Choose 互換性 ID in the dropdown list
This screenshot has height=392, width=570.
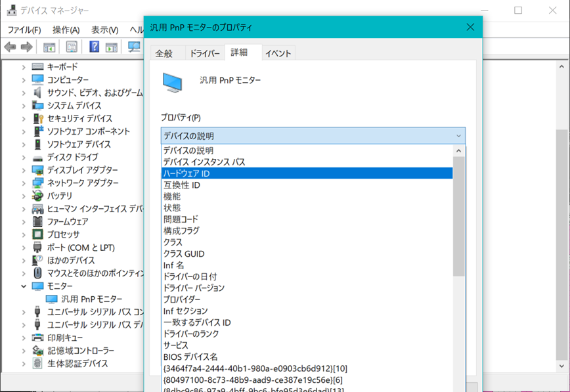[182, 185]
